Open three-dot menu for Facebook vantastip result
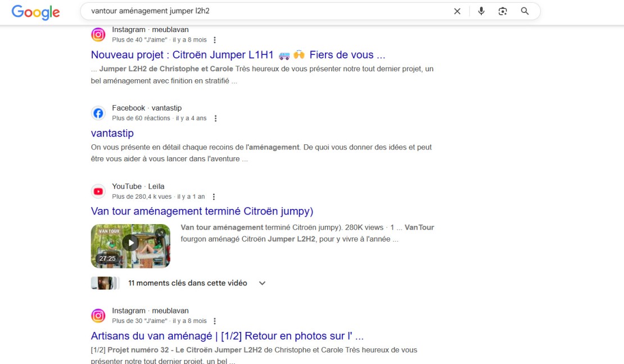Viewport: 624px width, 364px height. pos(215,118)
